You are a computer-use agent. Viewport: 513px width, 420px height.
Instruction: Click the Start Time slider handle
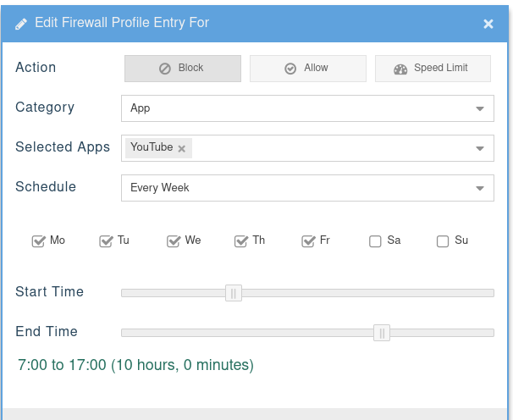[x=234, y=293]
